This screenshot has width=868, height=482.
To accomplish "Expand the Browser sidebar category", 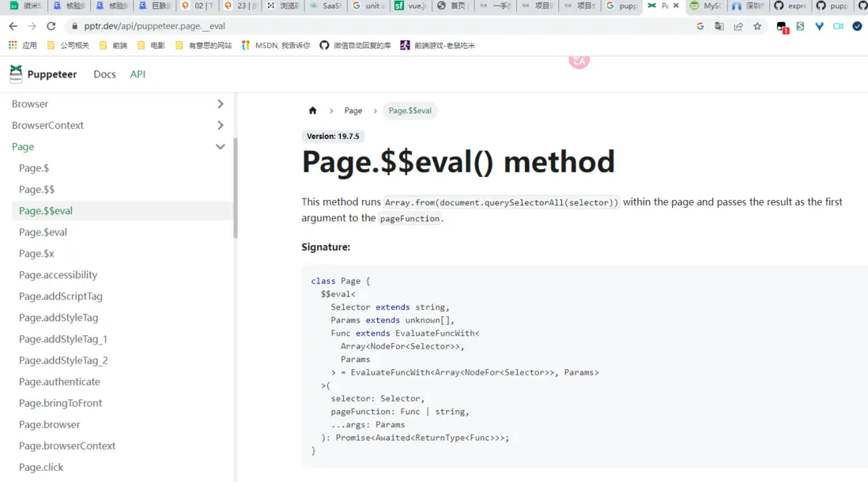I will tap(220, 104).
